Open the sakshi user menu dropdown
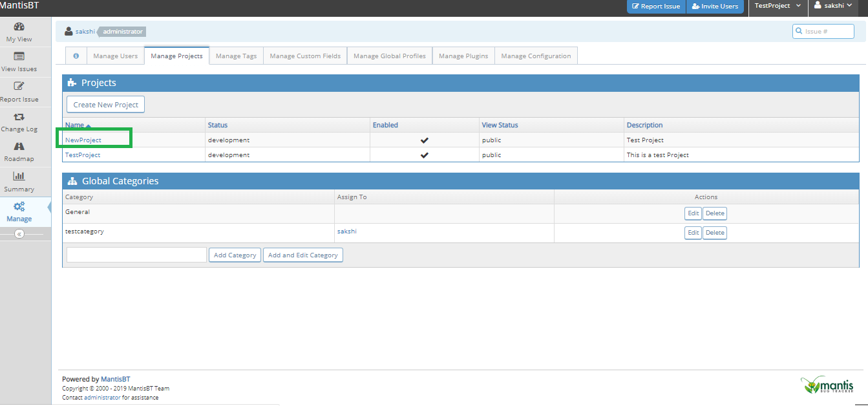868x408 pixels. pos(833,6)
